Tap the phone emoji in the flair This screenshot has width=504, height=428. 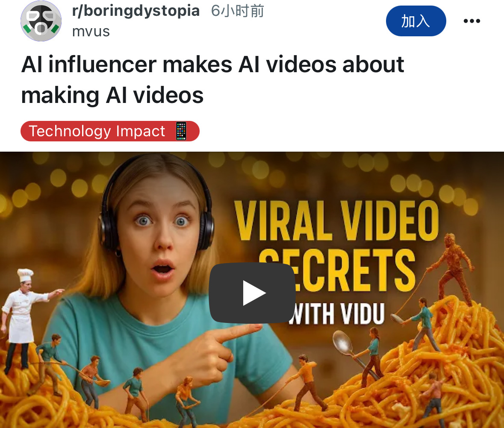(181, 131)
